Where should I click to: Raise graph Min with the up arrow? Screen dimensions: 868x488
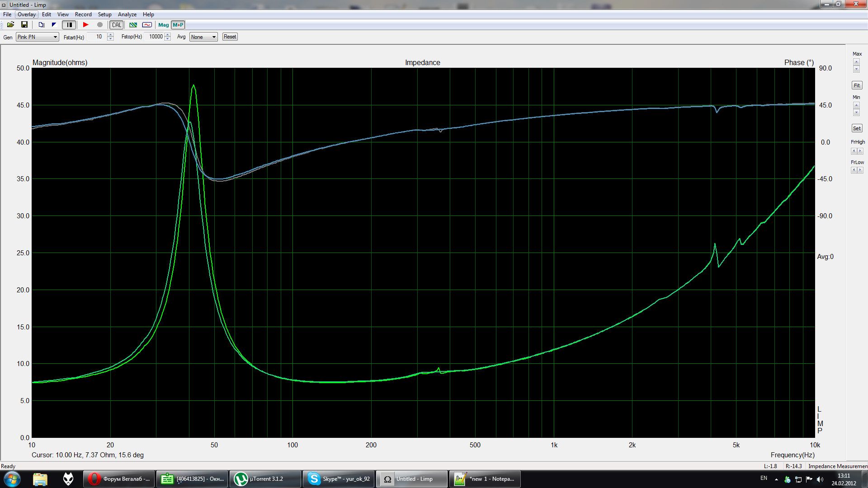tap(856, 105)
